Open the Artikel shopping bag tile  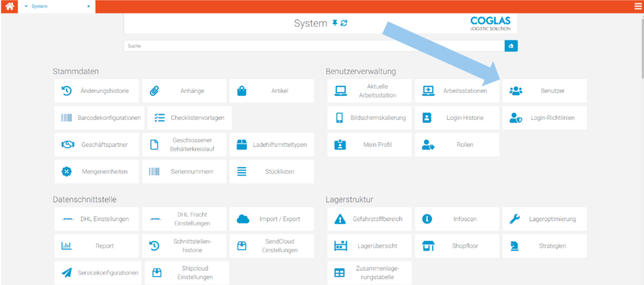(x=271, y=91)
